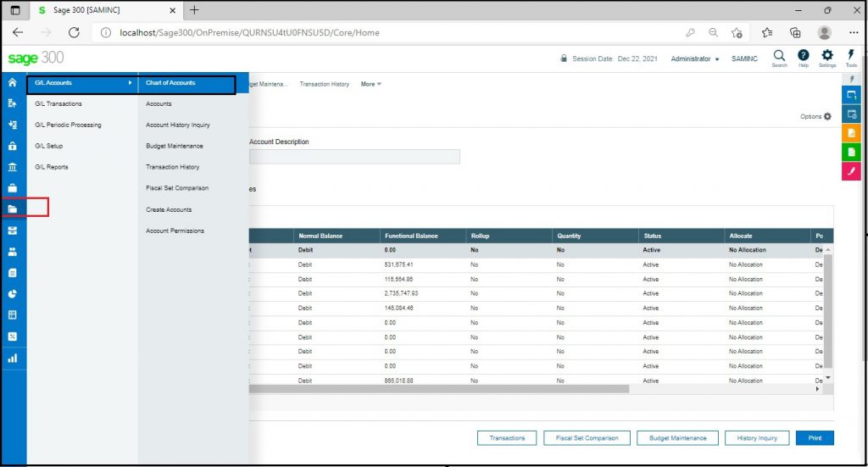This screenshot has height=467, width=868.
Task: Click the History Inquiry button
Action: (757, 437)
